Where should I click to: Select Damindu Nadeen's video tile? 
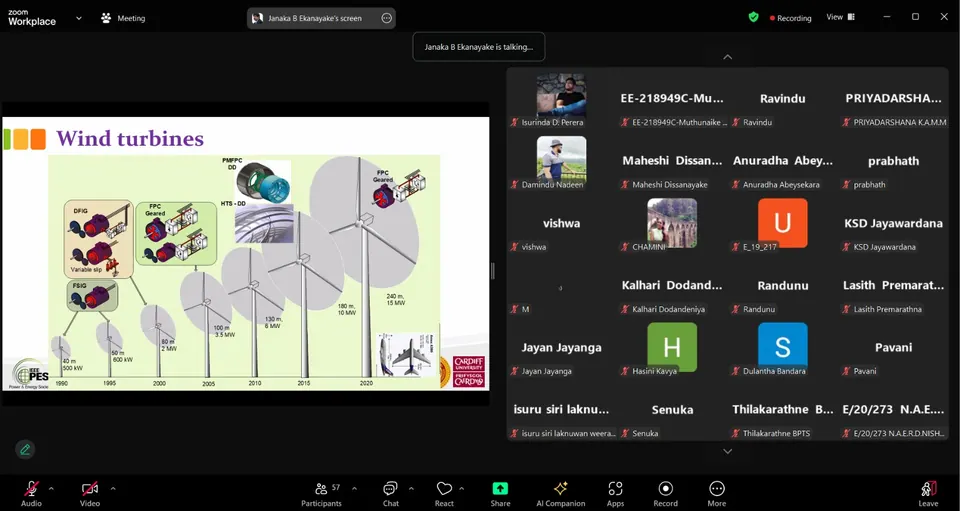tap(561, 159)
